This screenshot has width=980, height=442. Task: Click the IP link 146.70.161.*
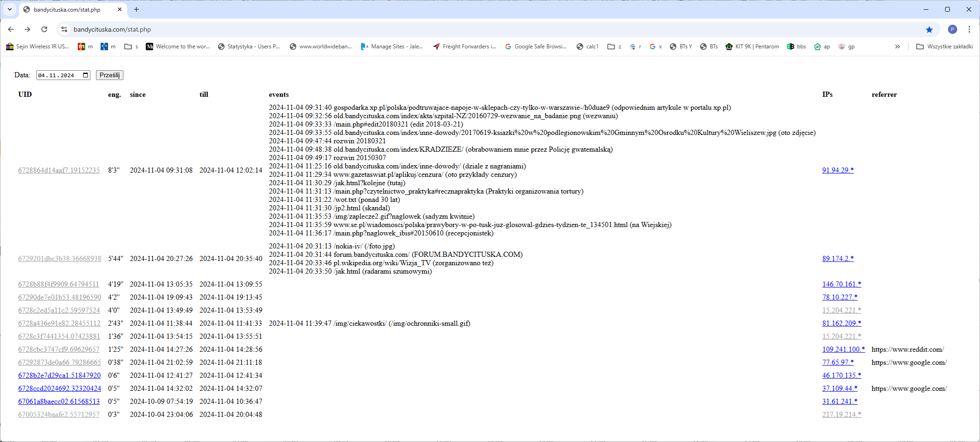(842, 284)
